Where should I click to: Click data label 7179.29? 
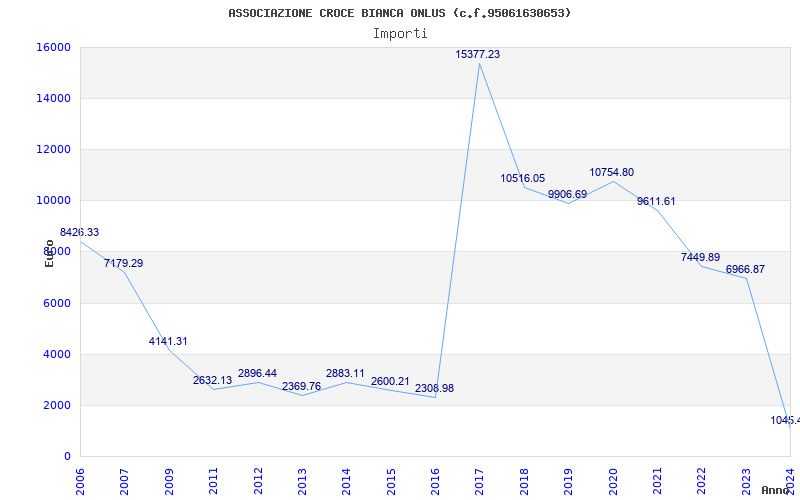[123, 264]
